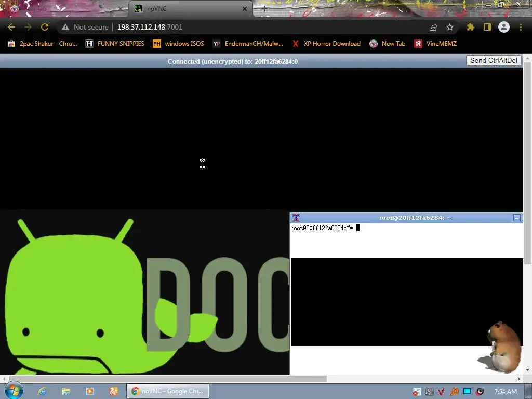Share this page via share icon
This screenshot has height=399, width=532.
click(433, 27)
